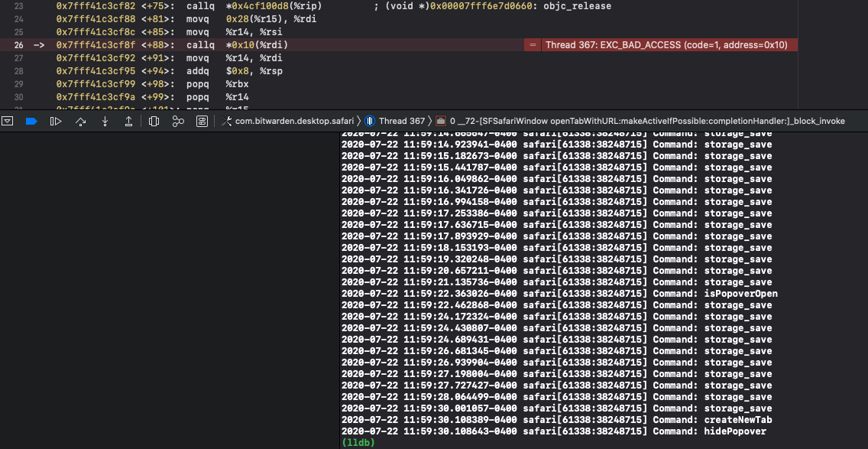Viewport: 868px width, 449px height.
Task: Click the 'addq $0x8, %rsp' instruction
Action: pyautogui.click(x=235, y=71)
